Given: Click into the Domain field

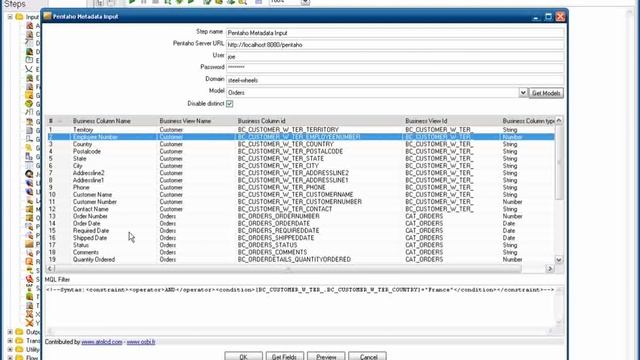Looking at the screenshot, I should (395, 80).
